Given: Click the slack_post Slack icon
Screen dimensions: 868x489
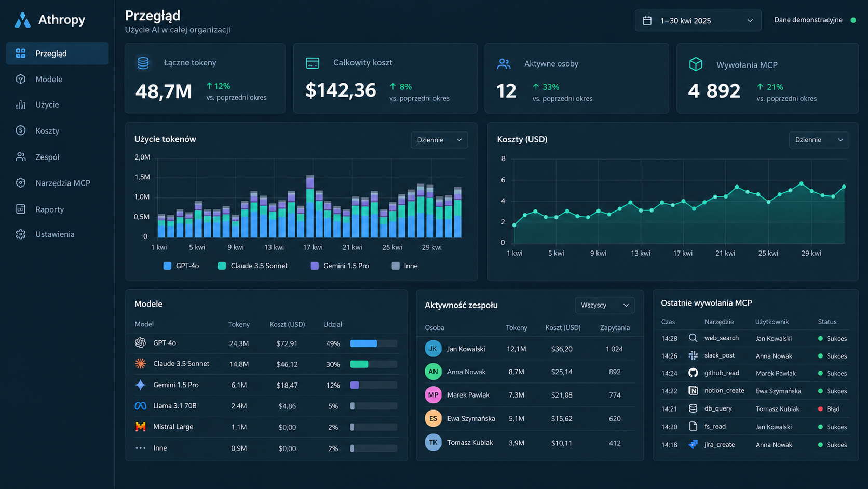Looking at the screenshot, I should [x=693, y=355].
